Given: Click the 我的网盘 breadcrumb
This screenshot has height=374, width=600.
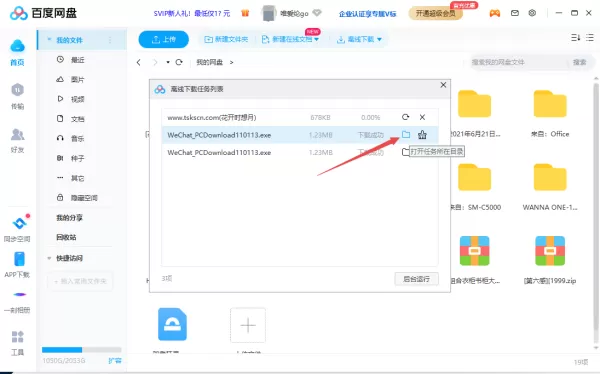Looking at the screenshot, I should click(209, 62).
